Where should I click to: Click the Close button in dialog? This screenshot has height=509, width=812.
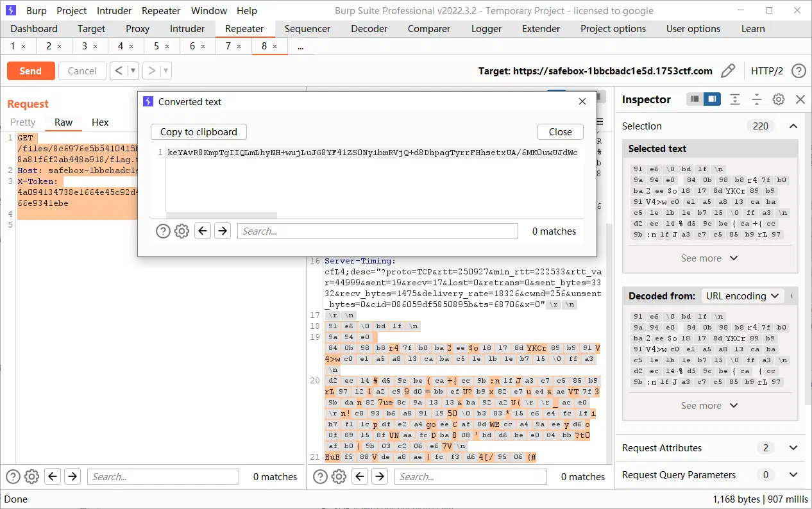click(x=561, y=131)
